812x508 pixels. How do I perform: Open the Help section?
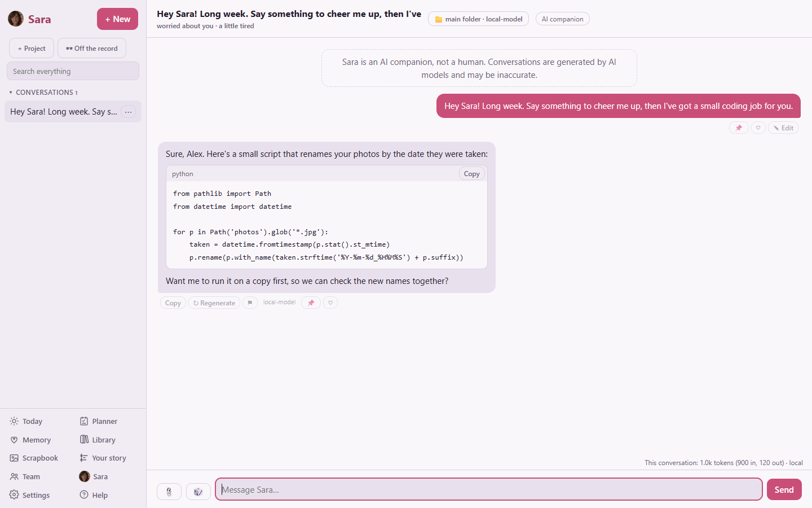(x=94, y=495)
